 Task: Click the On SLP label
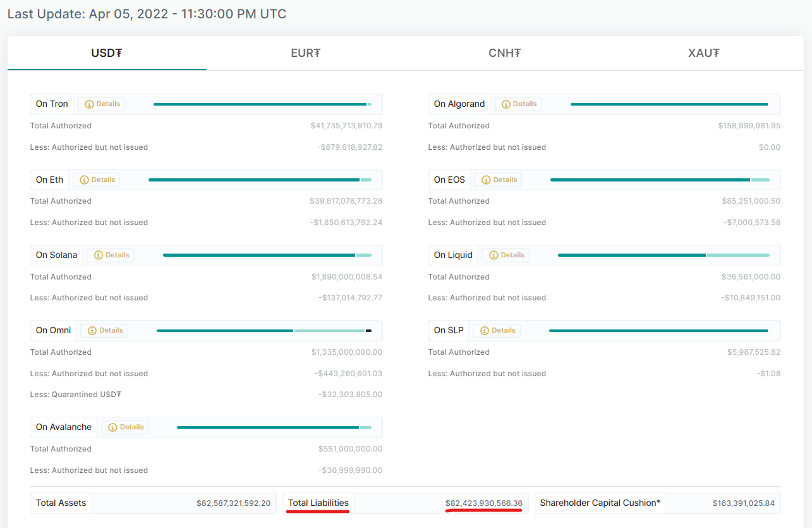pos(449,331)
